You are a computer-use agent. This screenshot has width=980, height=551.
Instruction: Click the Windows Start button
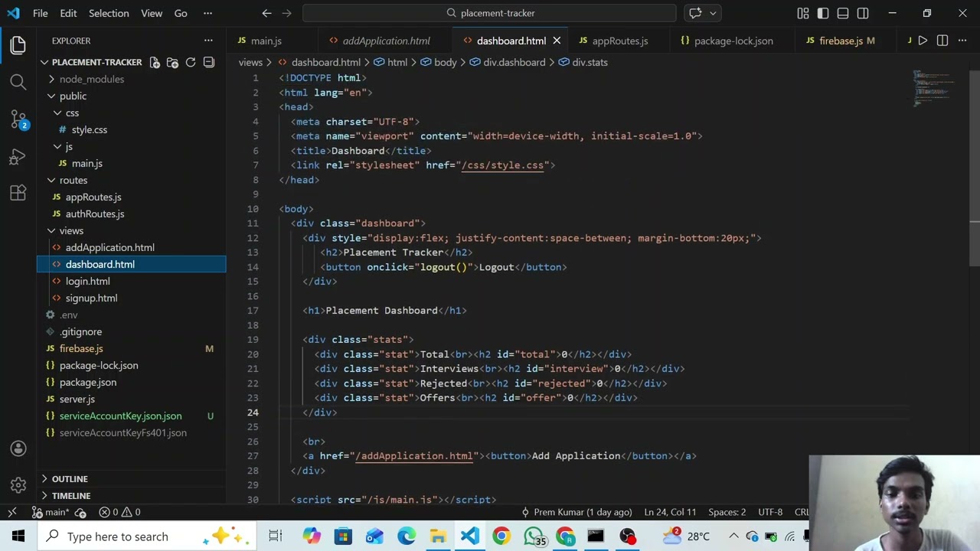(x=18, y=536)
